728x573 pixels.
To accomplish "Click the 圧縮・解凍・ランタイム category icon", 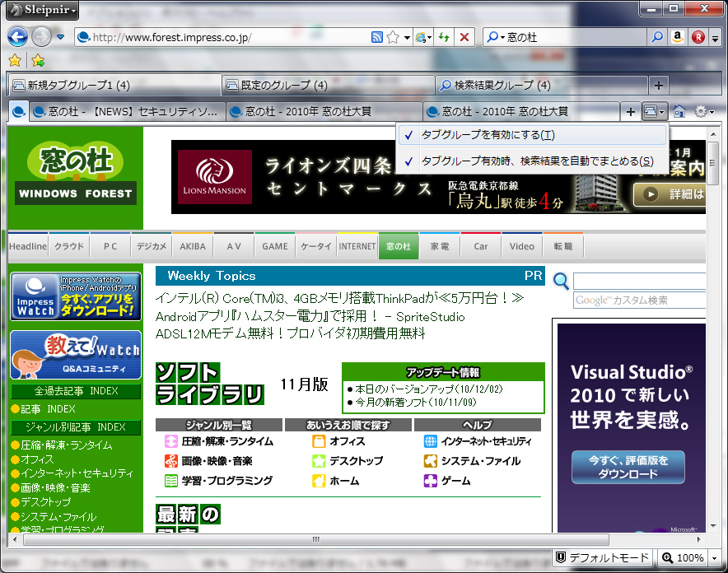I will click(170, 441).
